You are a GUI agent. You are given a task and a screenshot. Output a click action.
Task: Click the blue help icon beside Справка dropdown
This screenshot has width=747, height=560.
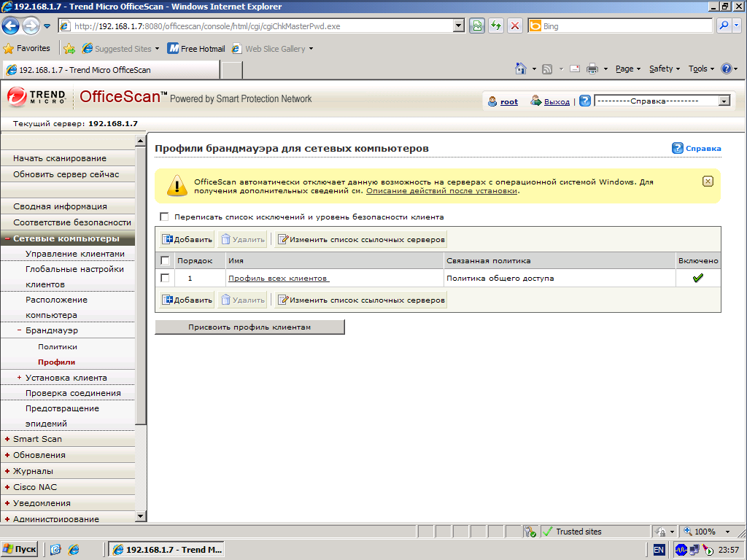[585, 101]
